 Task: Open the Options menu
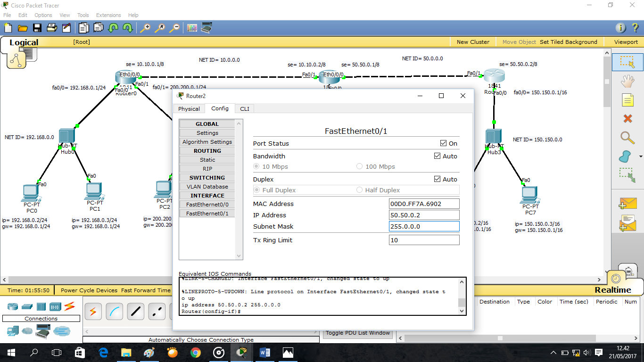(x=43, y=15)
